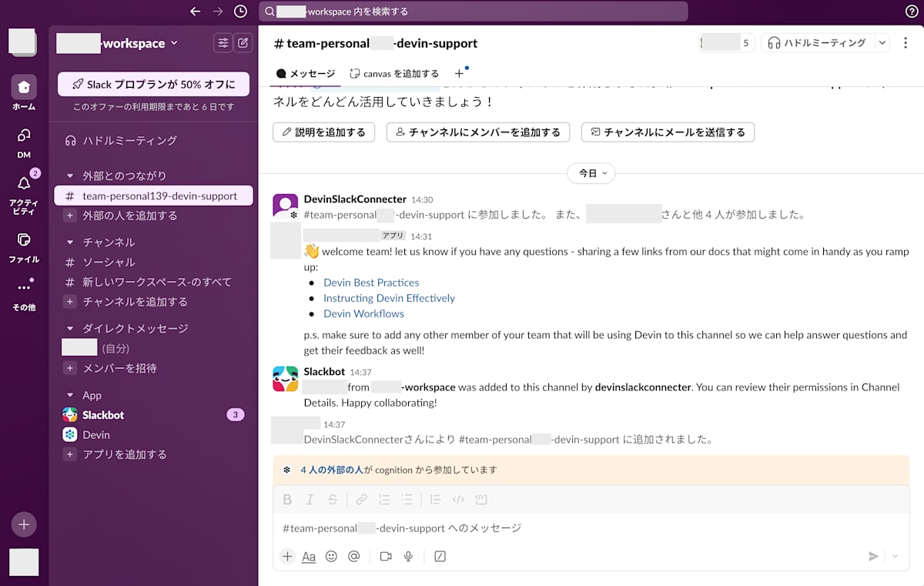
Task: Select team-personal139-devin-support channel in sidebar
Action: click(153, 196)
